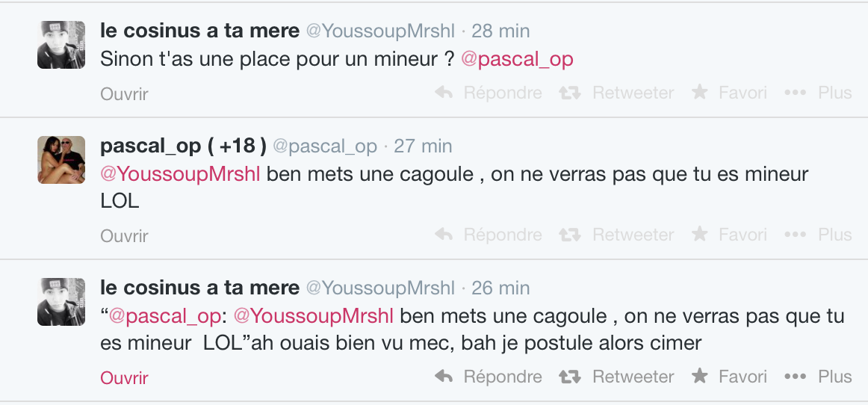
Task: Click reply arrow icon on first tweet
Action: tap(444, 93)
